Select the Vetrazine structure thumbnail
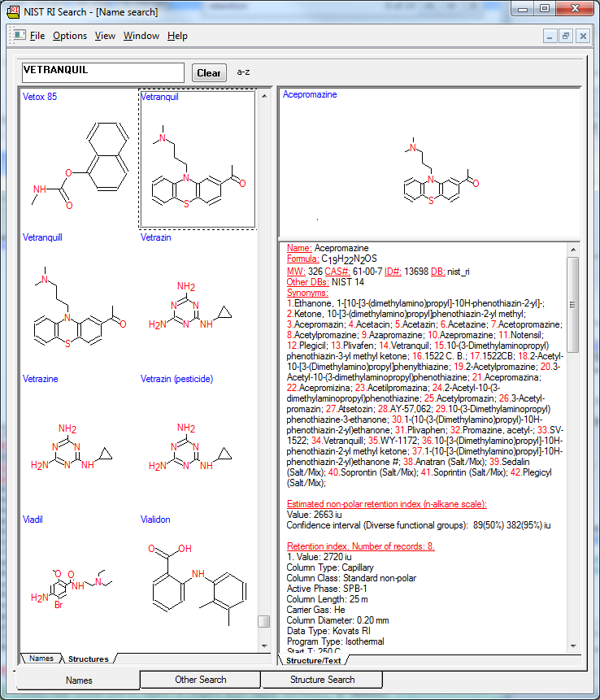This screenshot has height=700, width=600. point(79,441)
